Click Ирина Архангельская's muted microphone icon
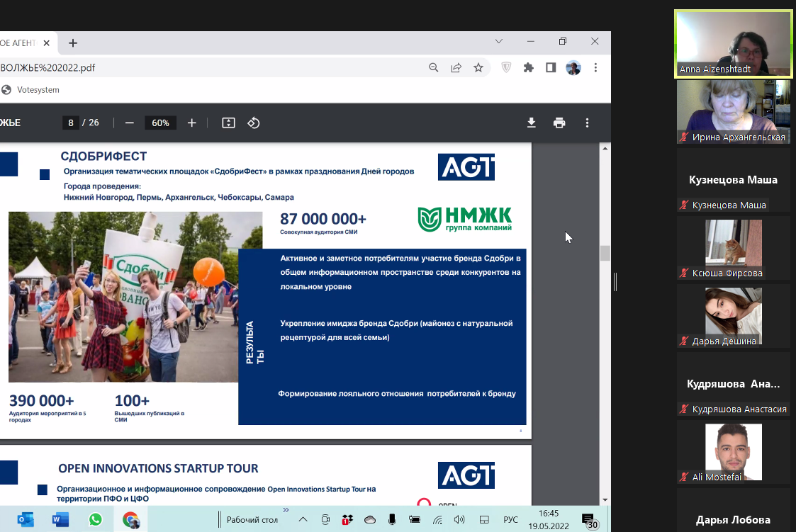The height and width of the screenshot is (532, 796). pyautogui.click(x=684, y=137)
